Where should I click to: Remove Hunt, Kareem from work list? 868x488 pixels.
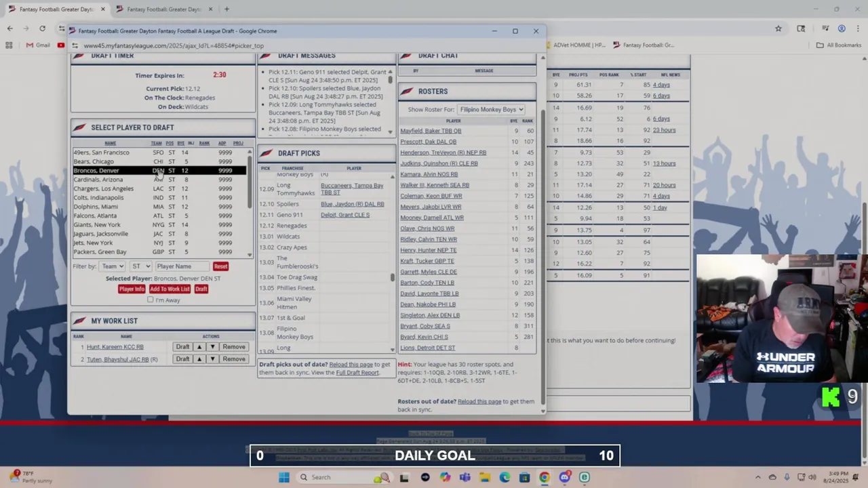[x=234, y=347]
